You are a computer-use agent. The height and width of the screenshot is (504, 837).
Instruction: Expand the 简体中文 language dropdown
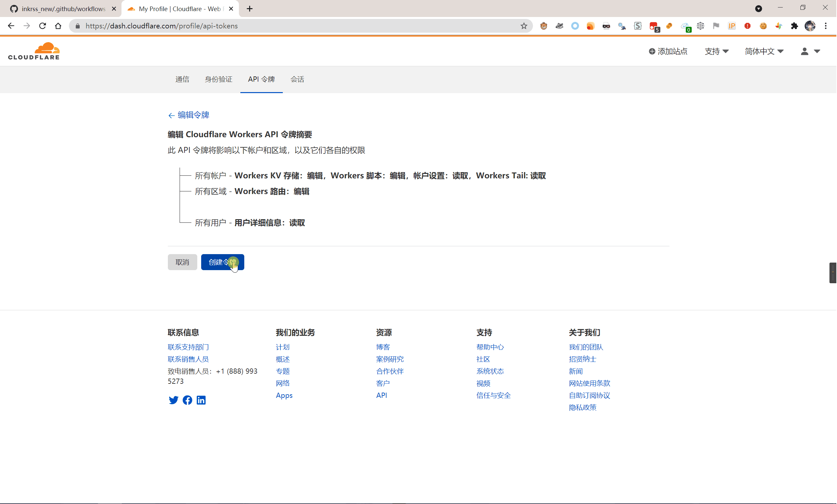tap(764, 51)
